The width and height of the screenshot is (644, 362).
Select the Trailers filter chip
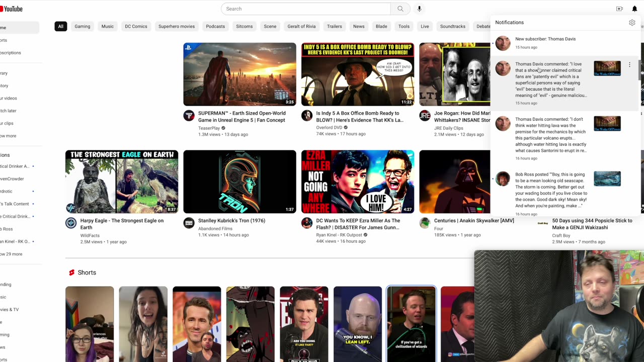coord(335,26)
